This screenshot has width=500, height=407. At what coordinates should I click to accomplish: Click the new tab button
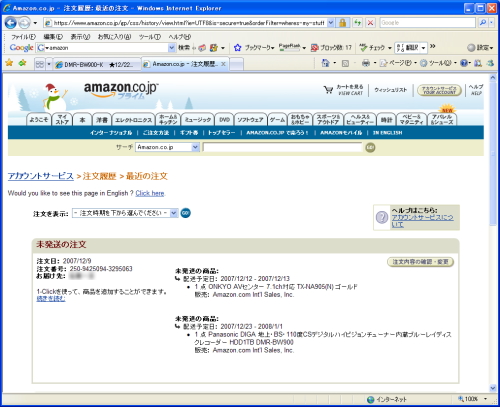[x=236, y=64]
